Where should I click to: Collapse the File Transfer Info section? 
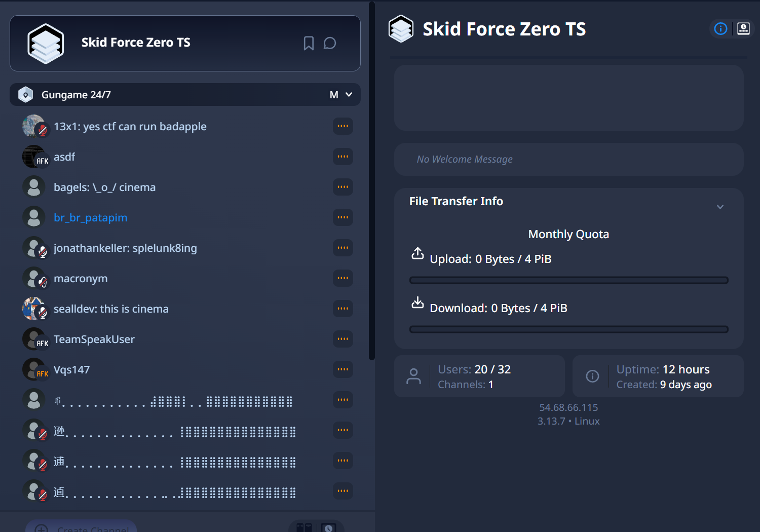tap(720, 207)
